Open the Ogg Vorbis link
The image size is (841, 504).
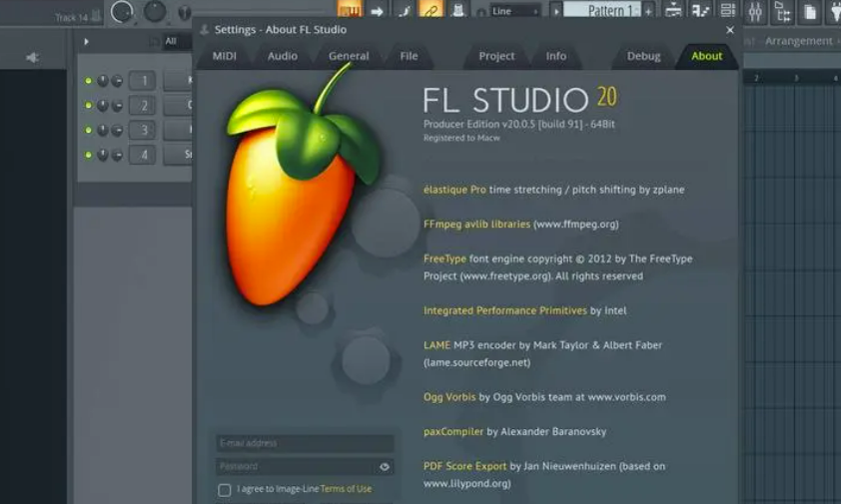click(x=449, y=397)
